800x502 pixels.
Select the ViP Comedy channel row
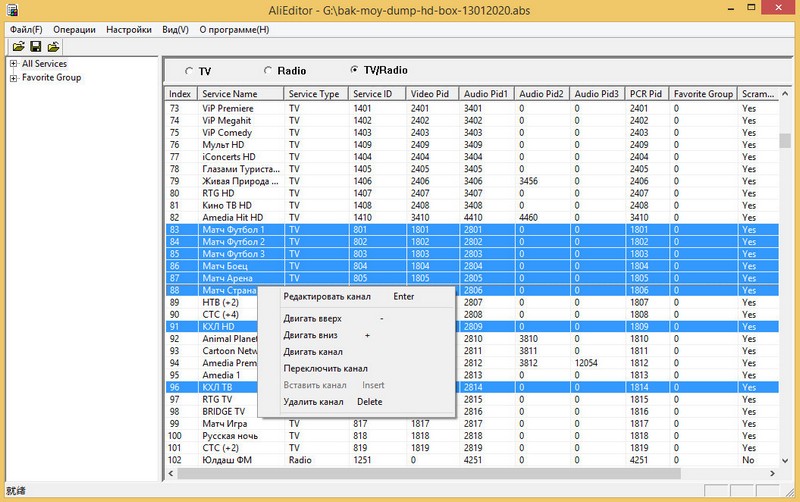point(472,133)
